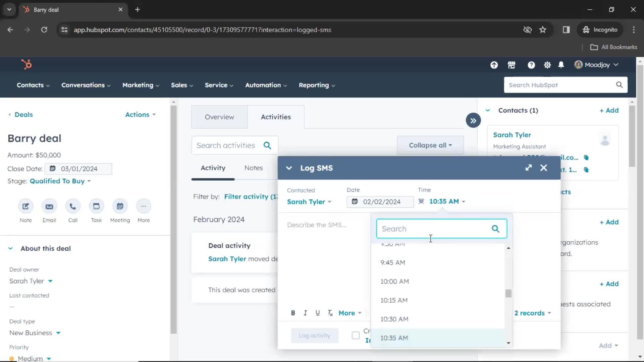This screenshot has width=644, height=362.
Task: Change Deal owner Sarah Tyler dropdown
Action: 31,281
